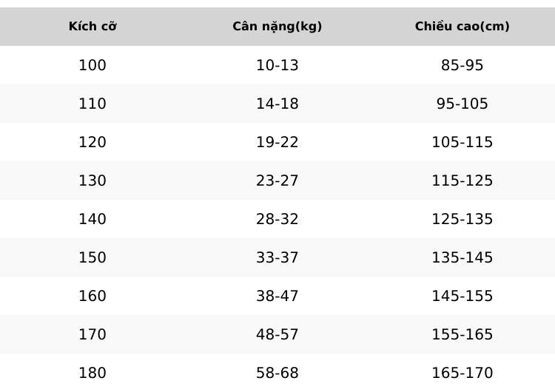
Task: Select height range 105-115
Action: [462, 143]
